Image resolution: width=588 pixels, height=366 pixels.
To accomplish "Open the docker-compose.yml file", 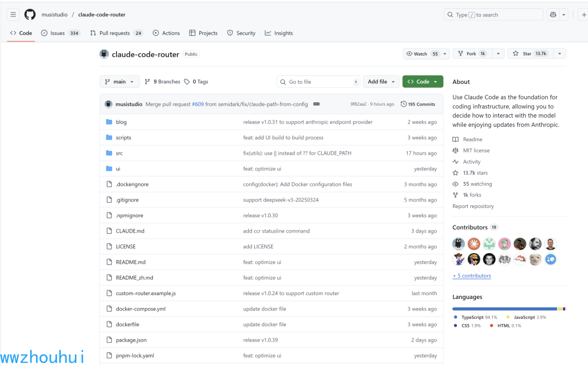I will tap(140, 309).
